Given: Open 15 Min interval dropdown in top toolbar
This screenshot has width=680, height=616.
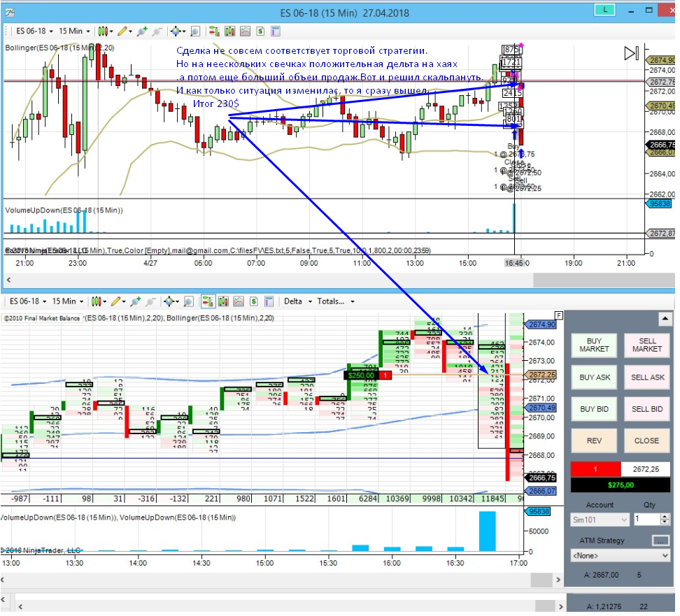Looking at the screenshot, I should [74, 31].
